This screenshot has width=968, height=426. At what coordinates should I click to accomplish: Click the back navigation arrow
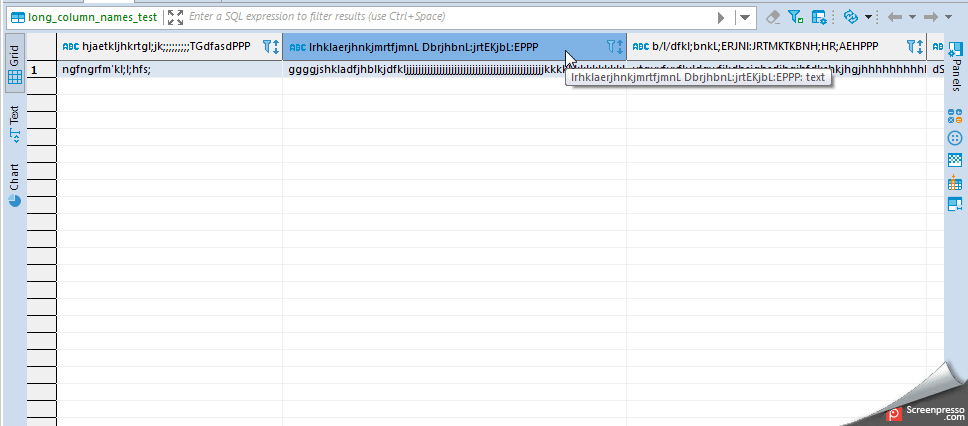pyautogui.click(x=895, y=17)
